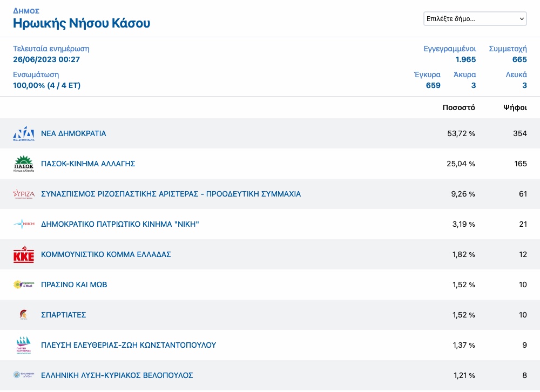The image size is (540, 392).
Task: Open the ΠΡΑΣΙΝΟ ΚΑΙ ΜΩΒ party link
Action: click(74, 285)
